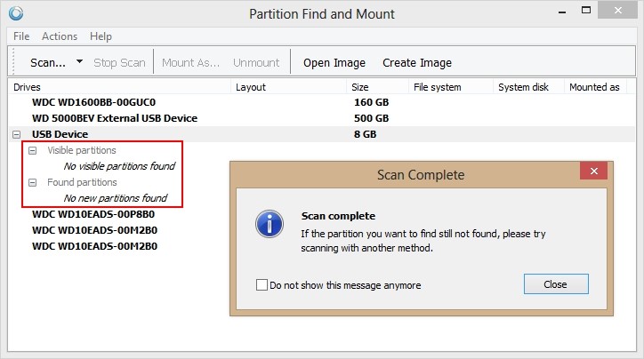Click the Size column header

pyautogui.click(x=359, y=87)
